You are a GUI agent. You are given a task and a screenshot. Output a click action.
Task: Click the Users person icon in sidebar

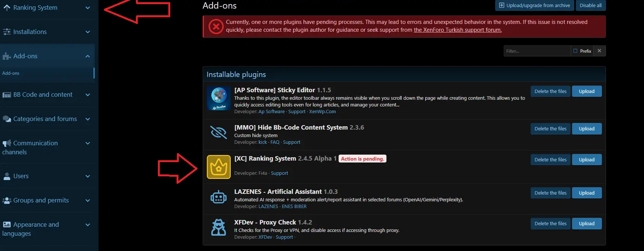pyautogui.click(x=7, y=176)
